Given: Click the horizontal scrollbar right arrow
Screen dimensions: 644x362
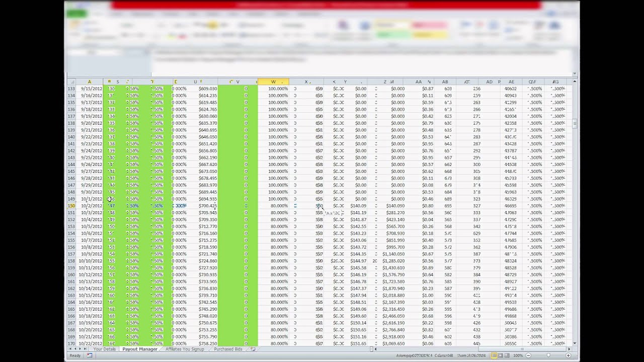Looking at the screenshot, I should point(569,349).
